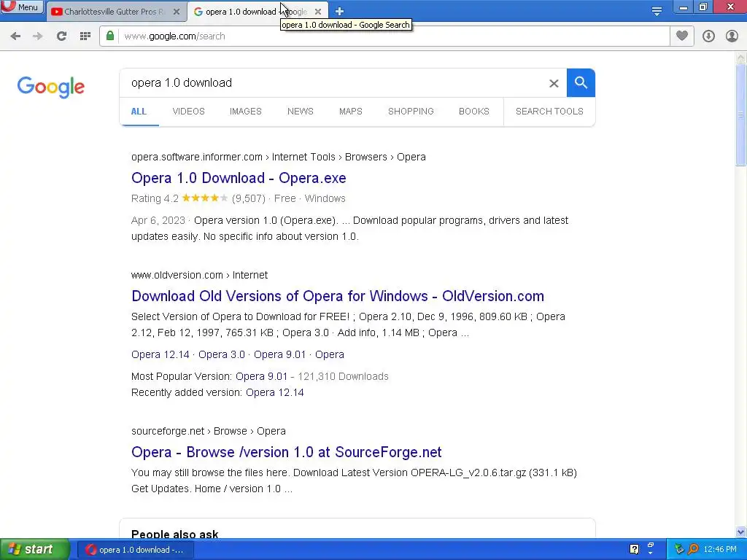This screenshot has width=747, height=560.
Task: Open Recently added version Opera 12.14 link
Action: pos(275,393)
